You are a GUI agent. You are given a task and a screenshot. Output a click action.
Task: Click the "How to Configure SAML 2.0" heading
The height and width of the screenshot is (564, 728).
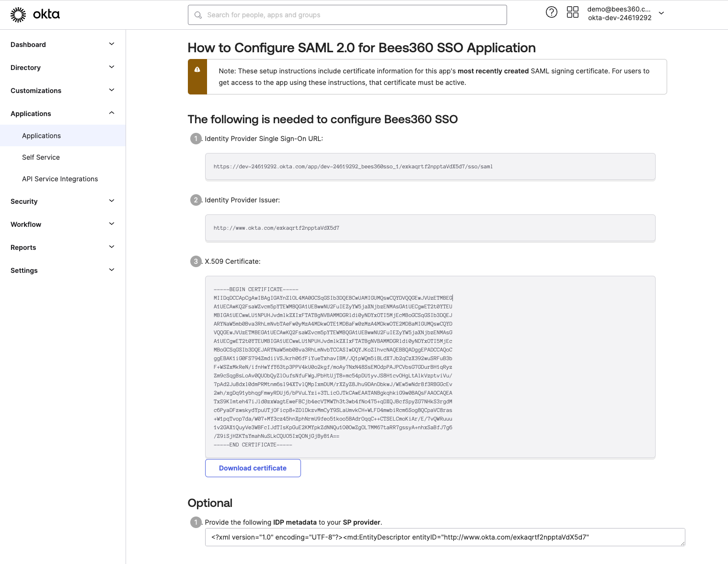362,48
